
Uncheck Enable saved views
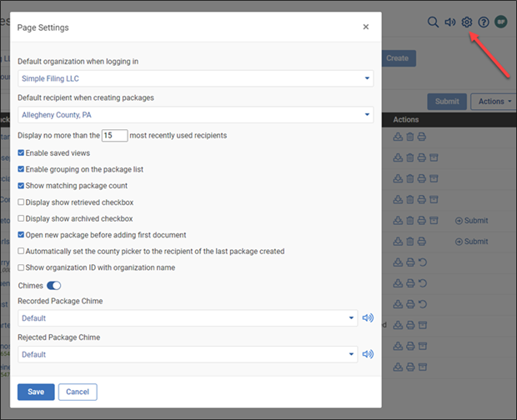pos(21,152)
